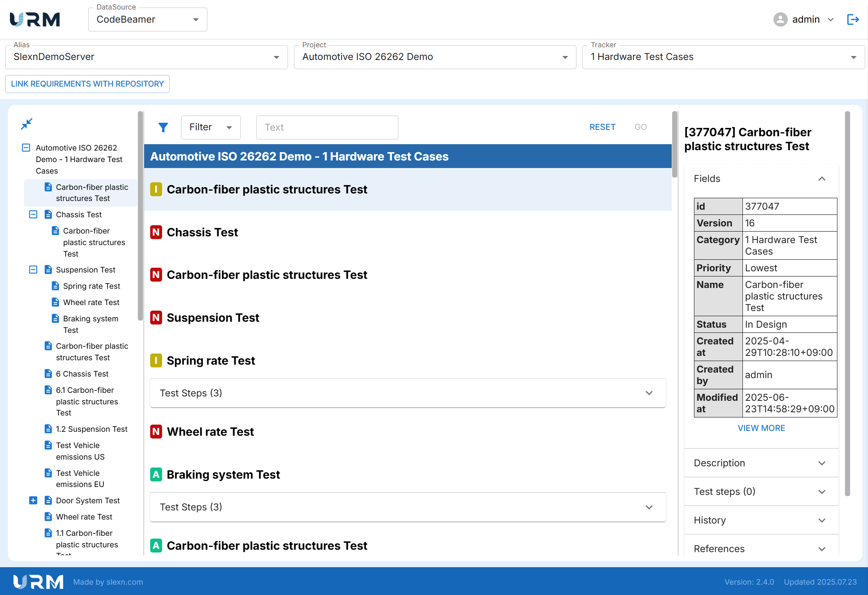Click Made by slexn.com footer link

(108, 582)
